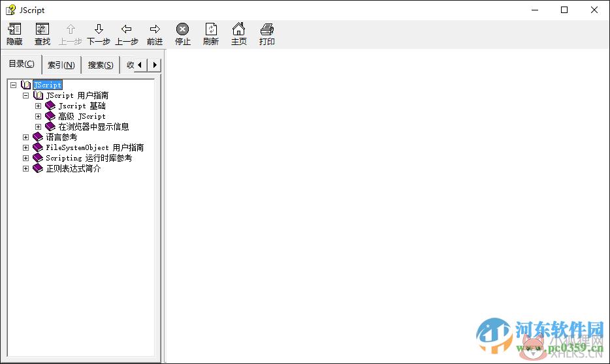Switch to the 搜索(S) tab
This screenshot has width=610, height=364.
[101, 65]
